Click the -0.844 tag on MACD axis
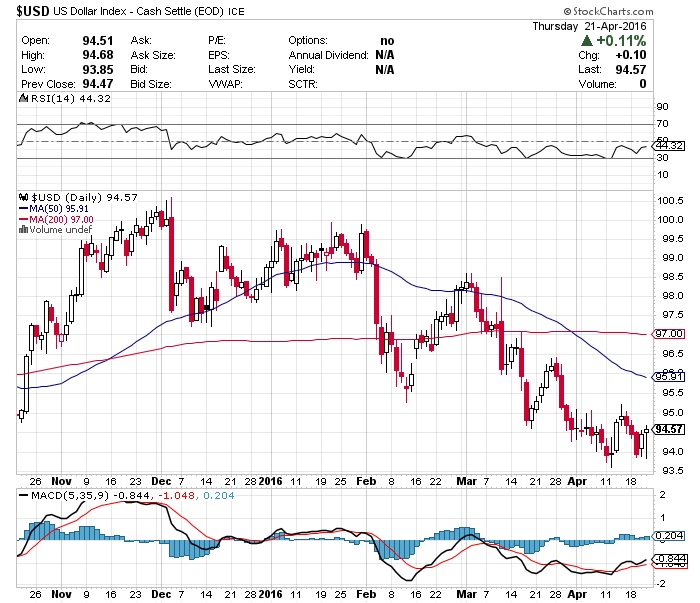700x603 pixels. pyautogui.click(x=670, y=558)
